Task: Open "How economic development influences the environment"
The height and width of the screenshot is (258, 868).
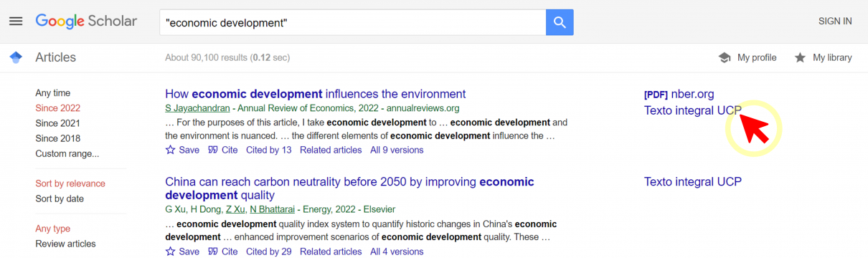Action: [x=316, y=94]
